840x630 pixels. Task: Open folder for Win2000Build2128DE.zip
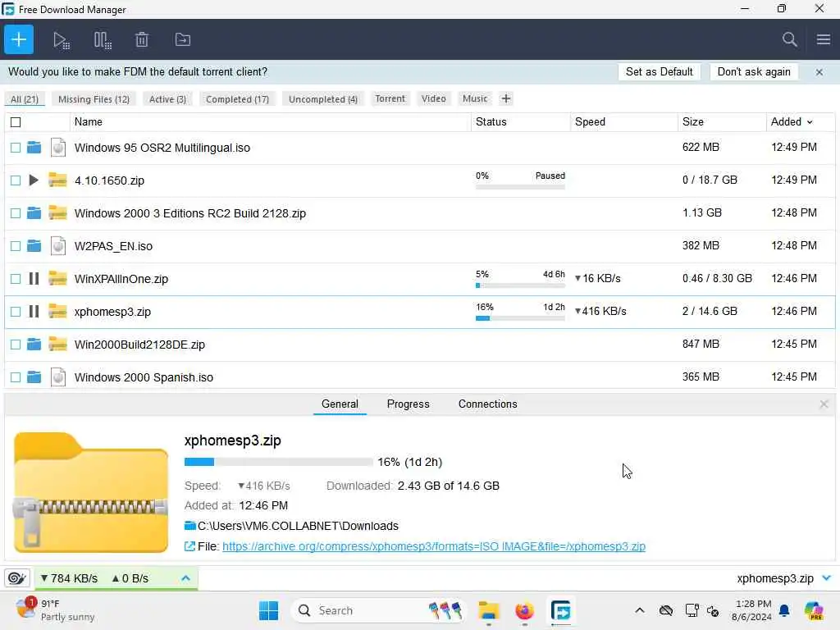(x=34, y=345)
